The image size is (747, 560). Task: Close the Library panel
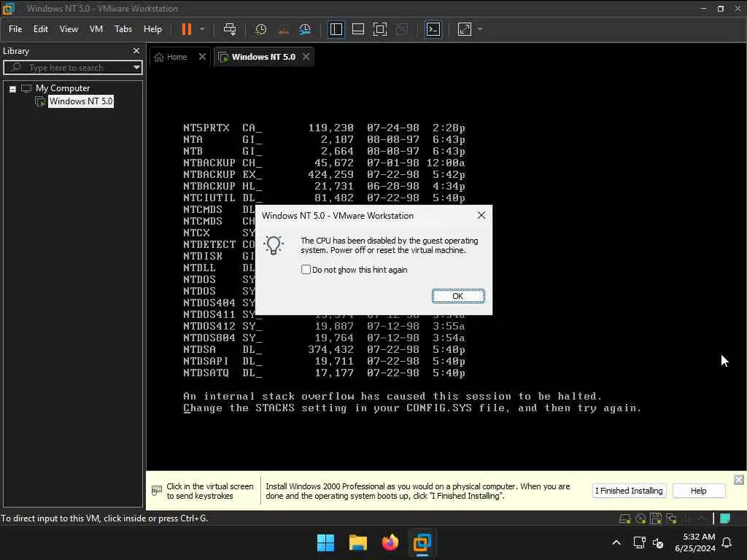(x=136, y=50)
